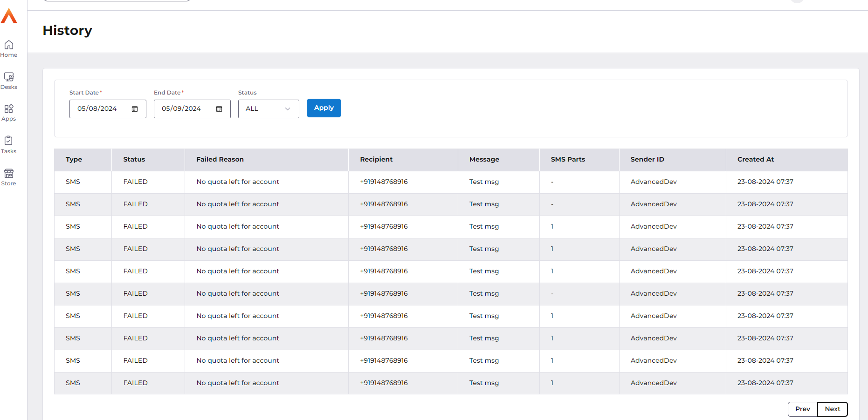The image size is (868, 420).
Task: Open the Store section
Action: point(9,177)
